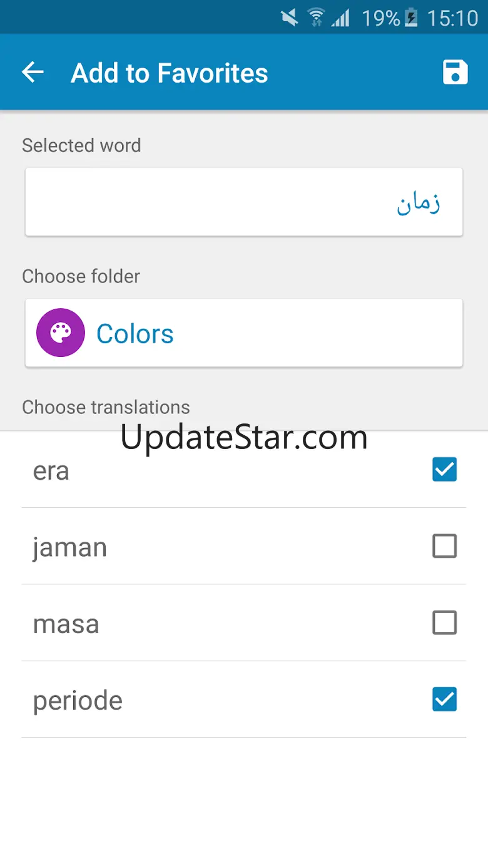Enable the masa translation checkbox
The height and width of the screenshot is (868, 488).
tap(444, 623)
